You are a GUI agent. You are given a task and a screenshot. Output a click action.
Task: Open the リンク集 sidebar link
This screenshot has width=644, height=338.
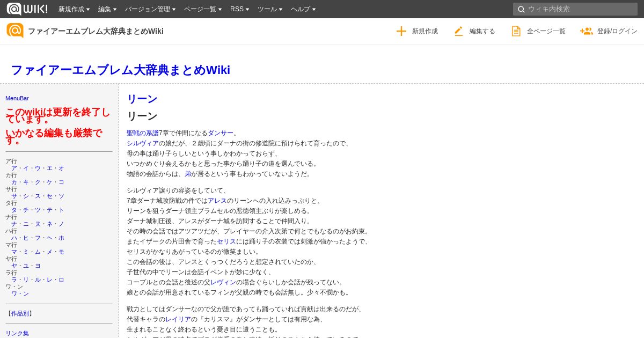pyautogui.click(x=17, y=333)
